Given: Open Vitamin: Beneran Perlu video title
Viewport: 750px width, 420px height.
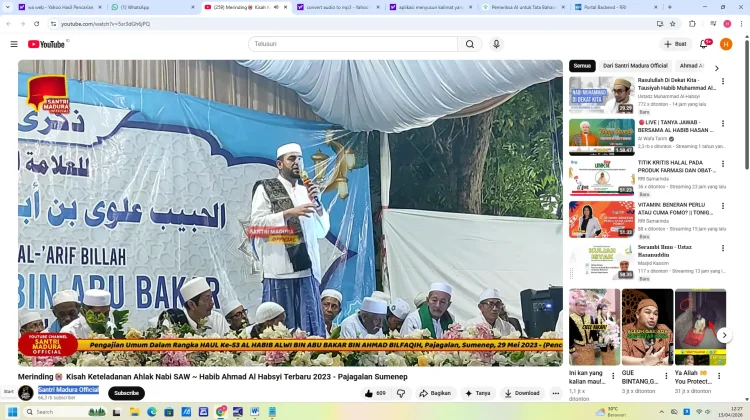Looking at the screenshot, I should (675, 209).
